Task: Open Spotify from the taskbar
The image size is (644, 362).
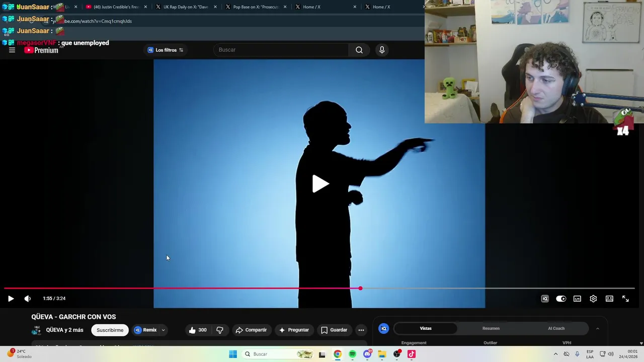Action: click(x=352, y=354)
